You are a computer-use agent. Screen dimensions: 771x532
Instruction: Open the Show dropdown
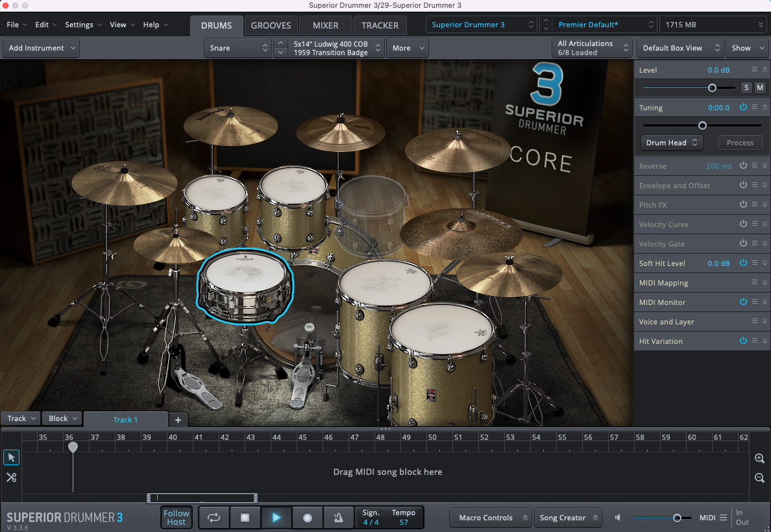748,48
